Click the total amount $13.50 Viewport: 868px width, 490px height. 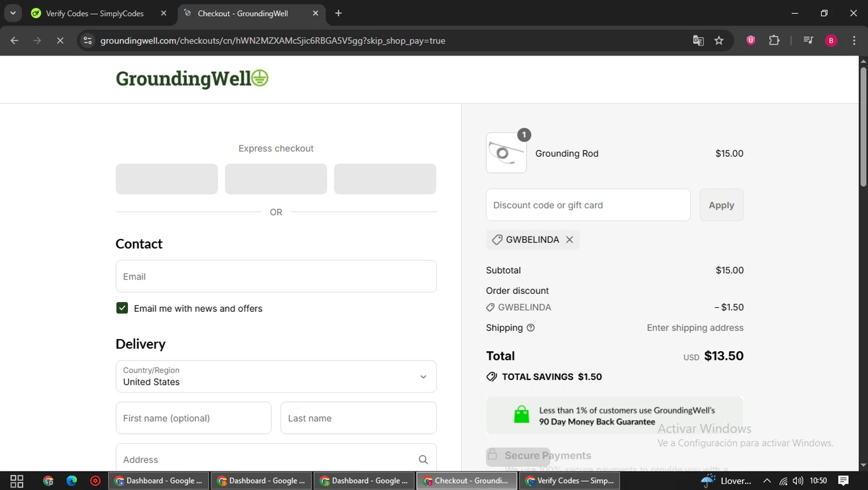click(723, 356)
